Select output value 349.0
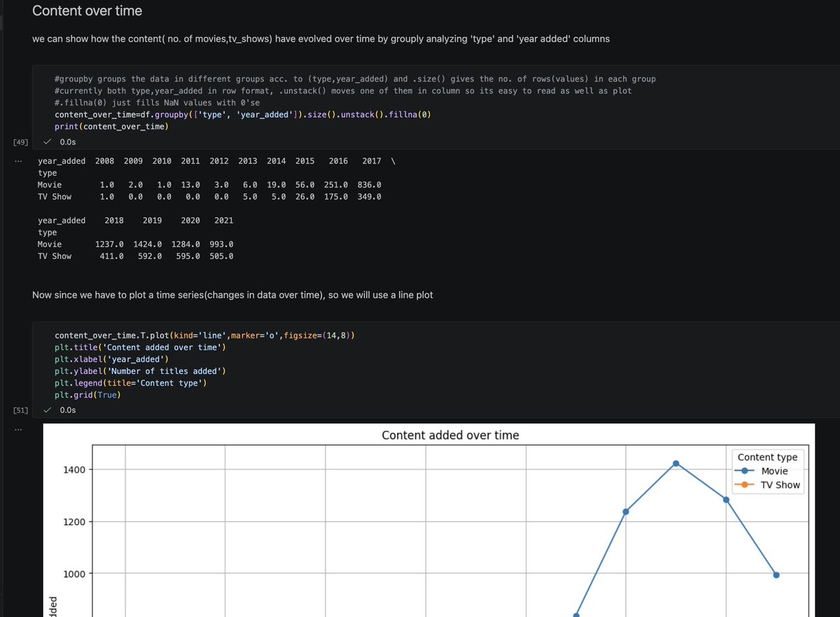This screenshot has height=617, width=840. point(369,197)
